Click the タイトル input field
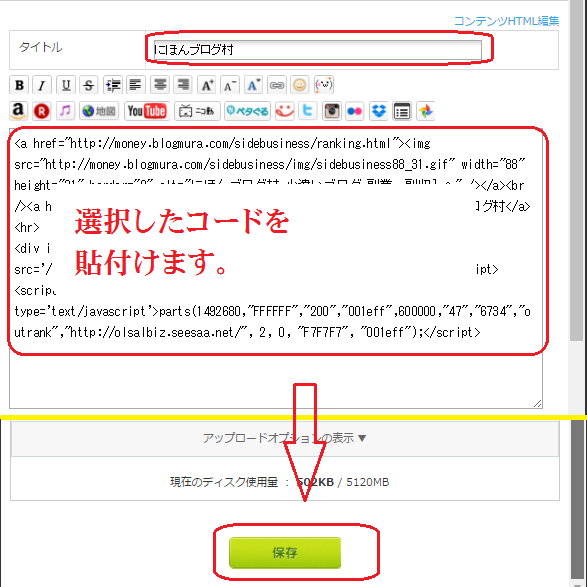587x587 pixels. click(x=317, y=50)
